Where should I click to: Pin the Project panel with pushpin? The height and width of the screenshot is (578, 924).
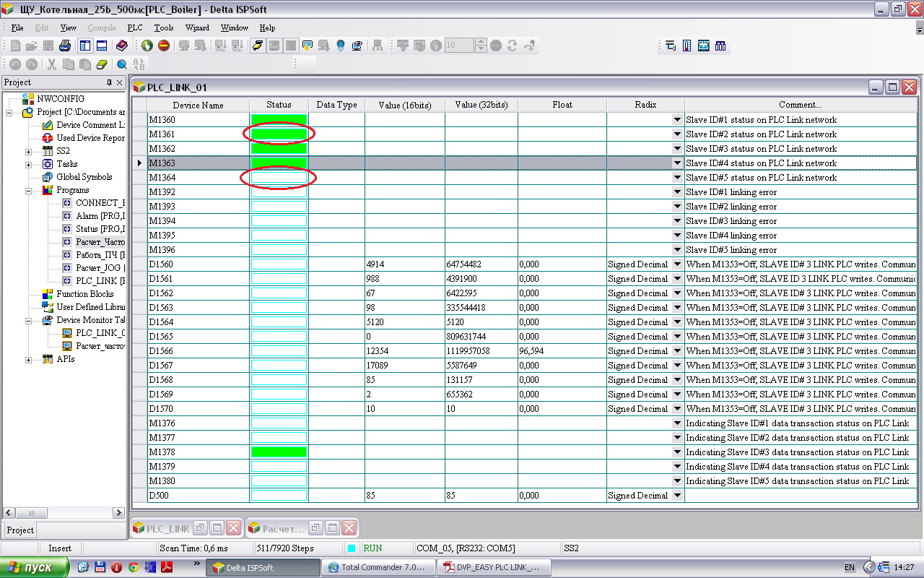point(110,82)
